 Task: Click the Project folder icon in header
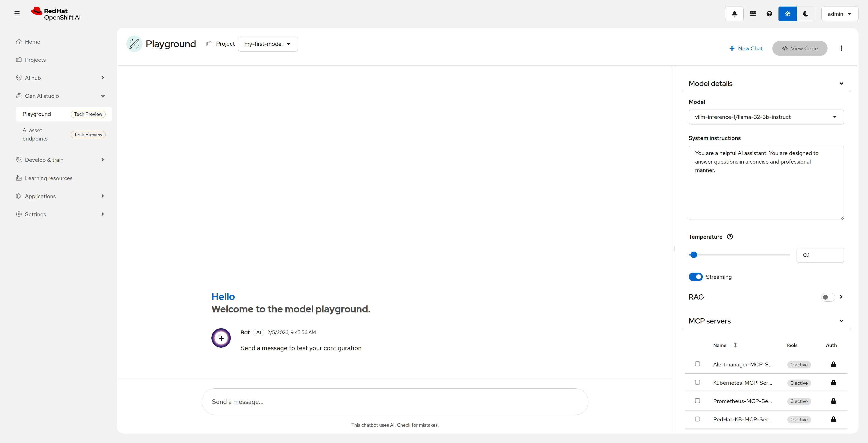click(x=209, y=44)
